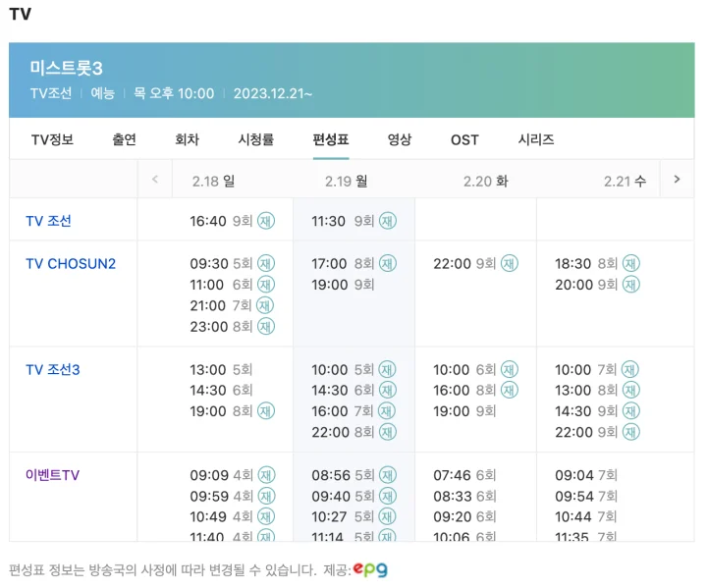Click the 09:04 7회 entry

[586, 475]
